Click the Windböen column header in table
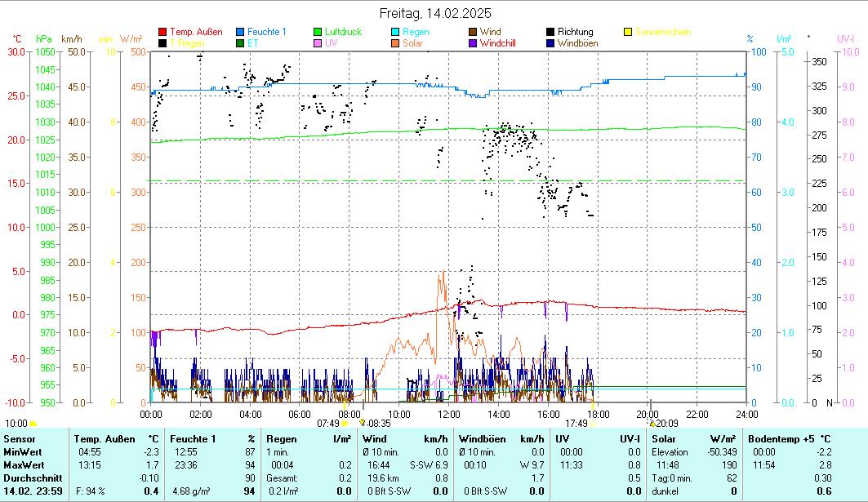 coord(482,439)
